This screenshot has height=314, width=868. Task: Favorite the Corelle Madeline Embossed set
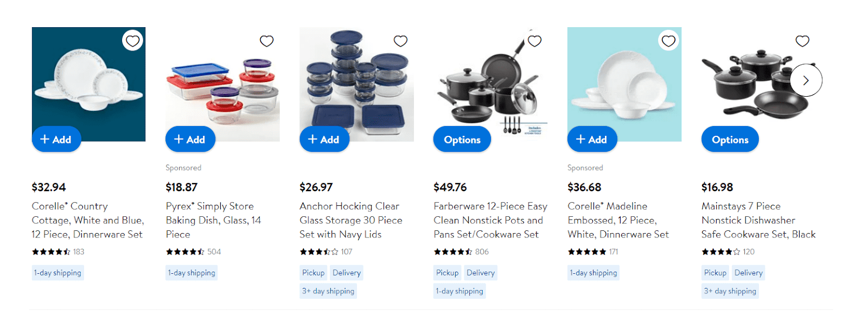coord(668,41)
